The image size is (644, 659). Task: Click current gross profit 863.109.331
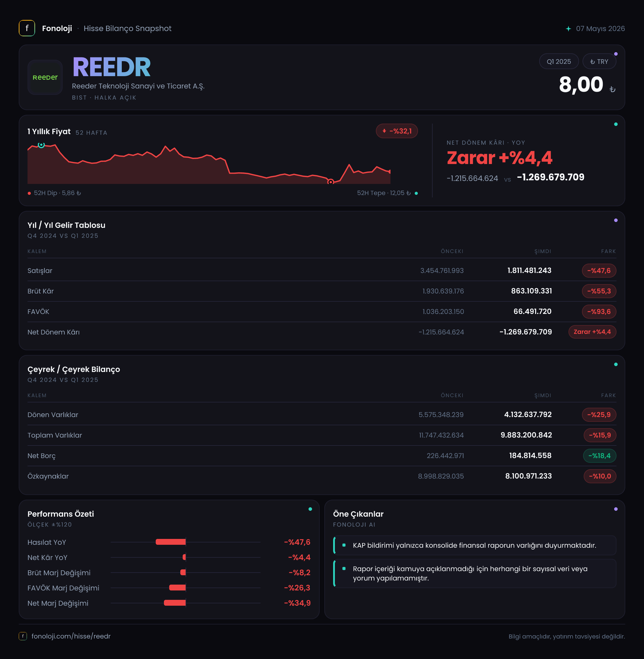(x=531, y=291)
